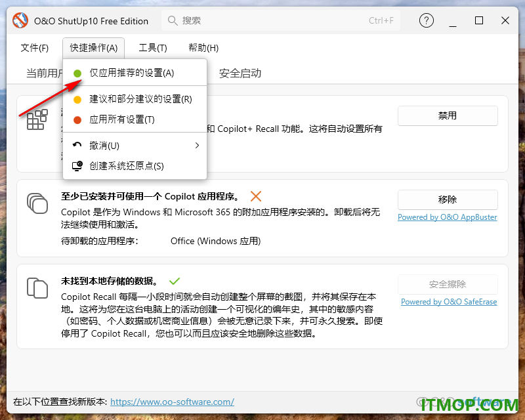This screenshot has width=525, height=420.
Task: Switch to the 当前用户 tab
Action: click(x=45, y=73)
